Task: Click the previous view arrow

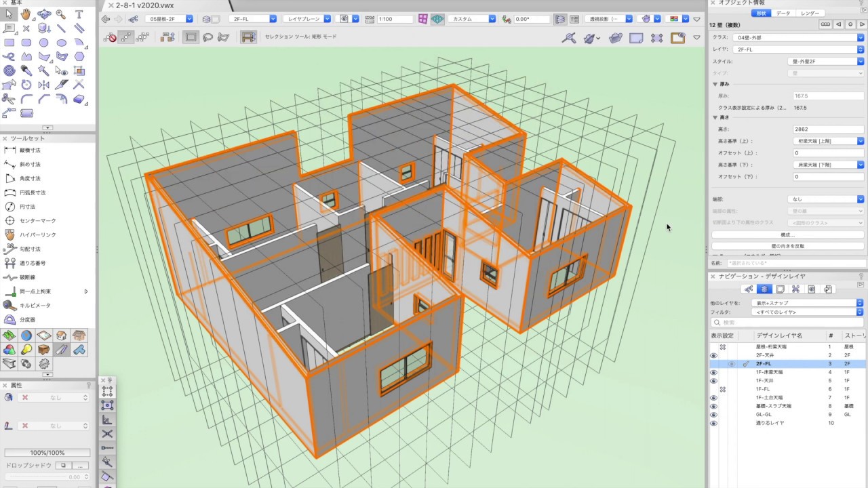Action: (106, 19)
